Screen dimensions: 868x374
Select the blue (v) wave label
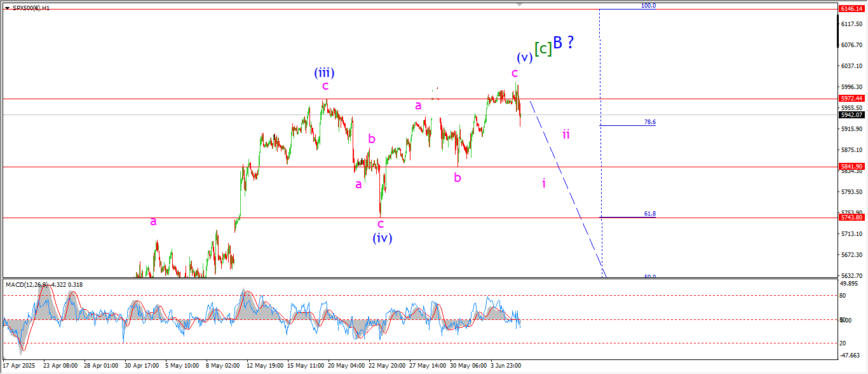(524, 57)
